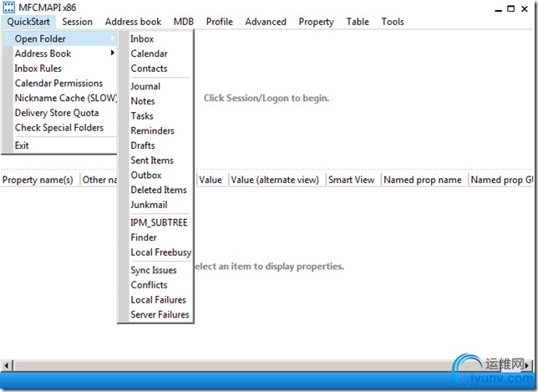Image resolution: width=538 pixels, height=392 pixels.
Task: Click the Value column header
Action: [x=212, y=180]
